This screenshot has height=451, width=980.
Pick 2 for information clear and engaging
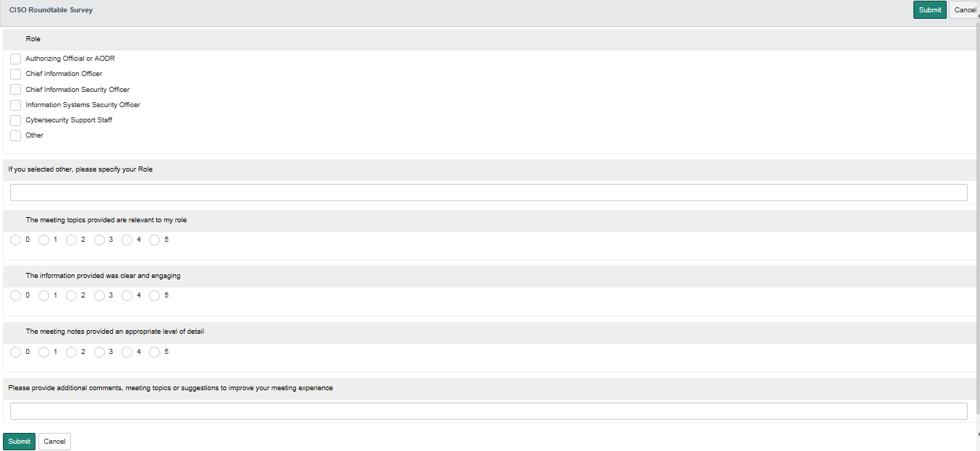[x=71, y=296]
